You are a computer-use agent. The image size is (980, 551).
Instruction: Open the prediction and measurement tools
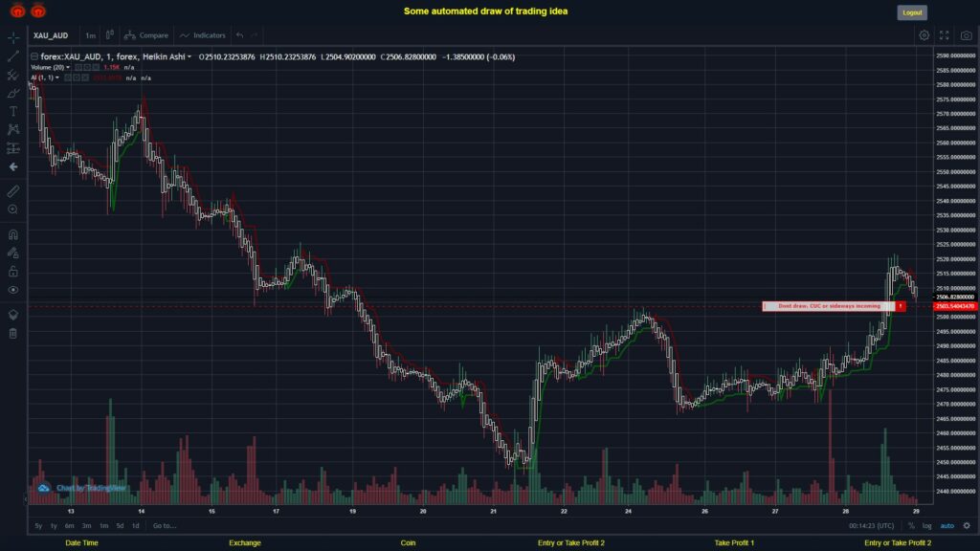click(x=13, y=148)
